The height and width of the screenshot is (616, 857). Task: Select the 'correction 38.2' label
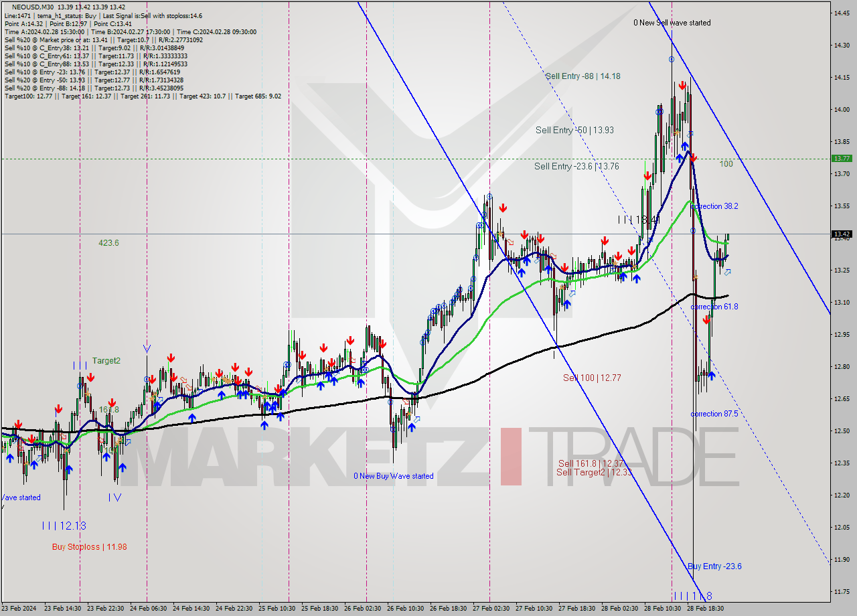click(714, 206)
